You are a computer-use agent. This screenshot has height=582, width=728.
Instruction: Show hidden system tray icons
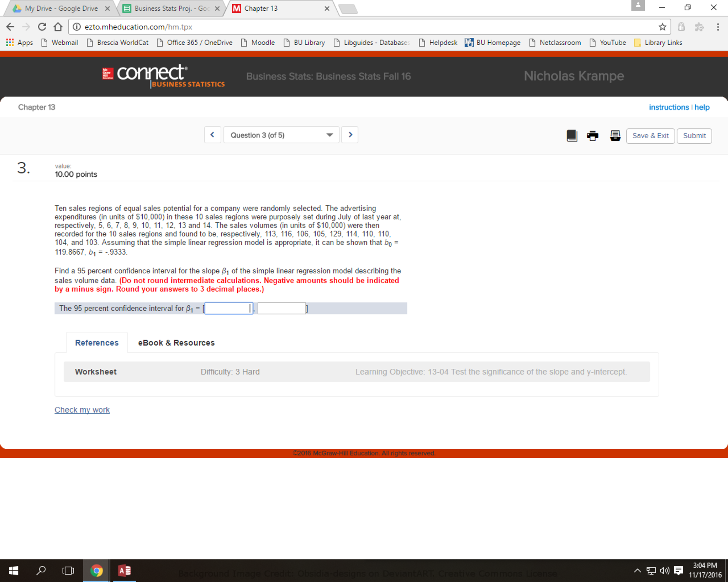coord(637,571)
